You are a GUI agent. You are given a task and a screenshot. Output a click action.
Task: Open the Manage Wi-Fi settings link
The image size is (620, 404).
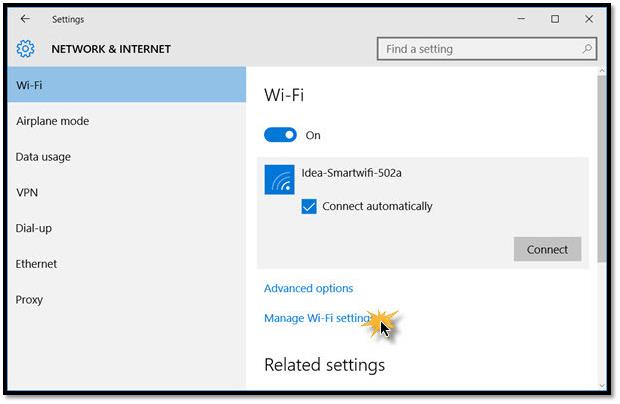318,318
